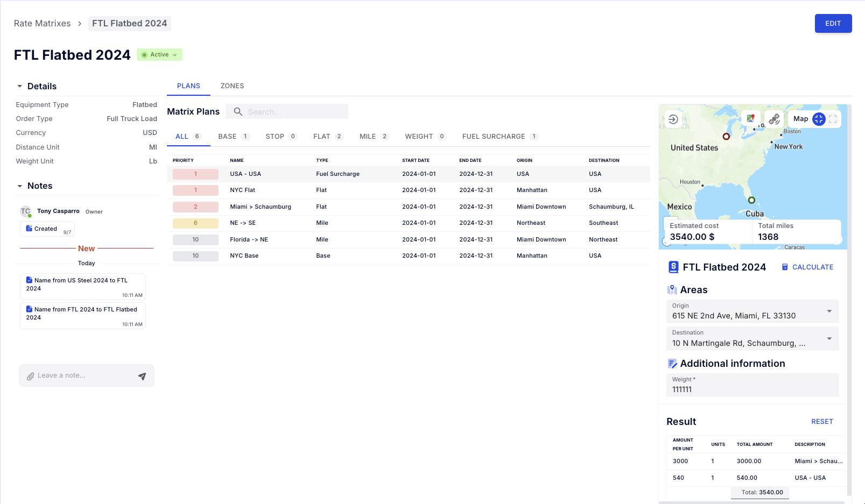Select the fullscreen map size toggle
This screenshot has height=504, width=865.
[833, 119]
